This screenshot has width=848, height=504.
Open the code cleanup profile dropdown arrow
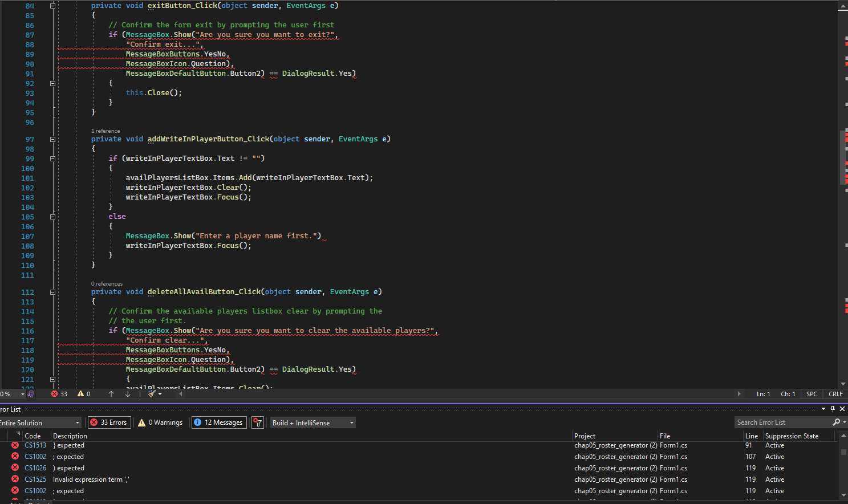pos(160,394)
